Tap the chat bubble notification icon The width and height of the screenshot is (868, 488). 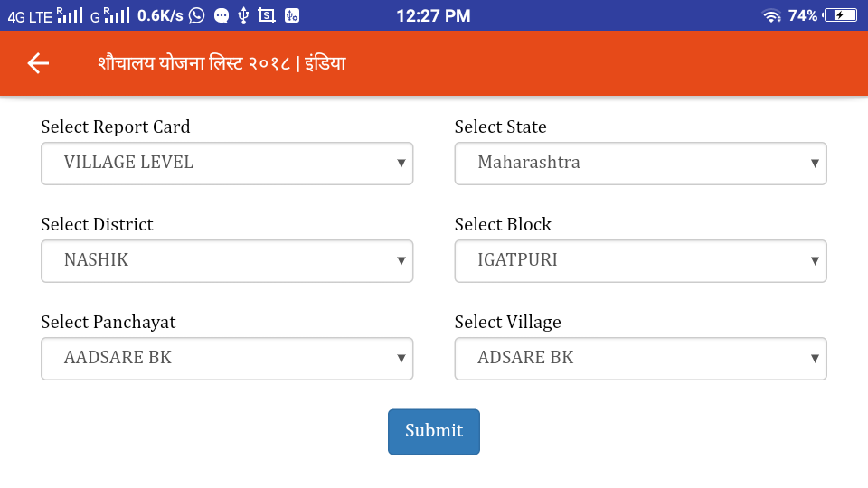click(x=221, y=15)
